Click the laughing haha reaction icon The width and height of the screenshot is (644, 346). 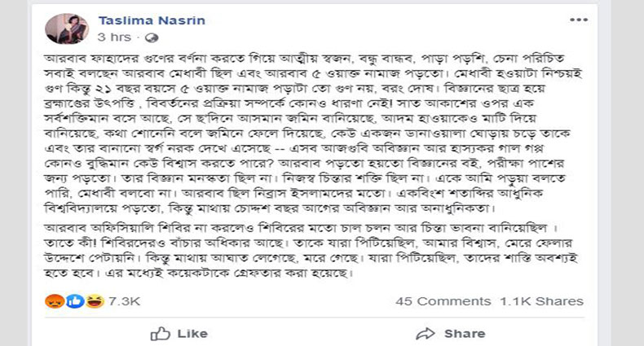coord(94,301)
